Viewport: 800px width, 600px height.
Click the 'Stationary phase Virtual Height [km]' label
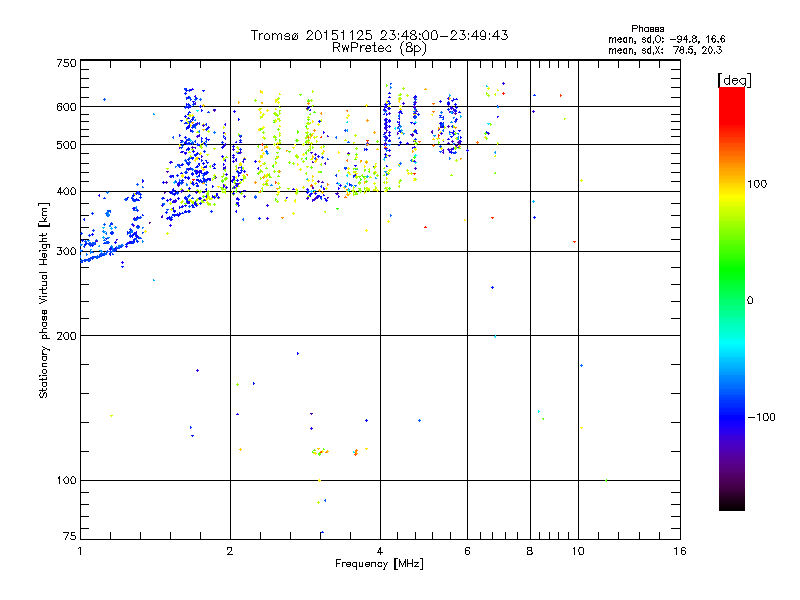tap(44, 301)
